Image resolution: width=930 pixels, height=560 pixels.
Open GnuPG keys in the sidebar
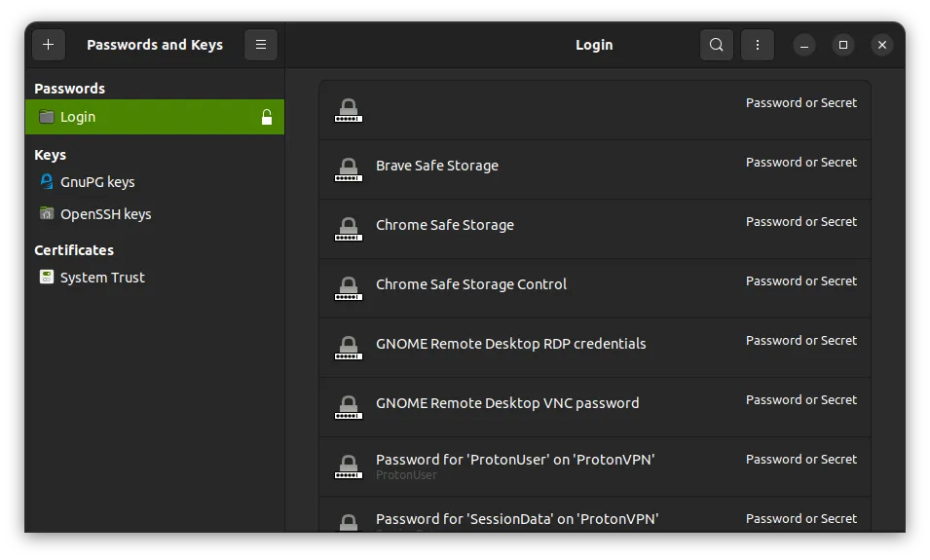click(97, 182)
